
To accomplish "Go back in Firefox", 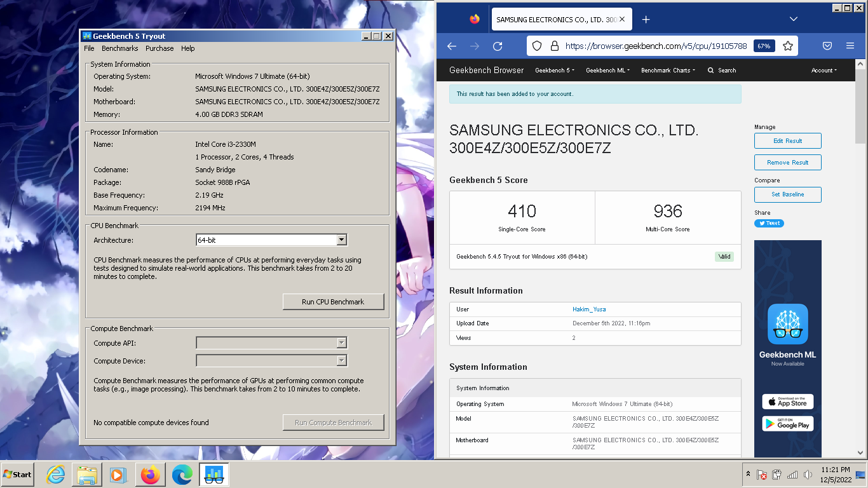I will 452,46.
